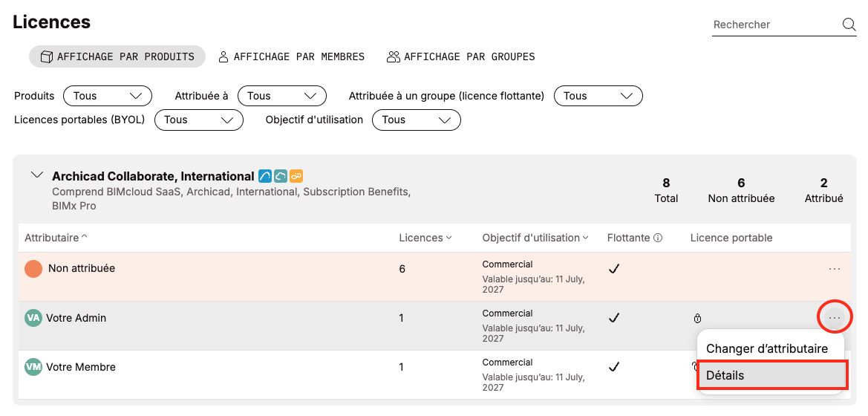Click the Votre Membre name
Screen dimensions: 868x416
81,367
